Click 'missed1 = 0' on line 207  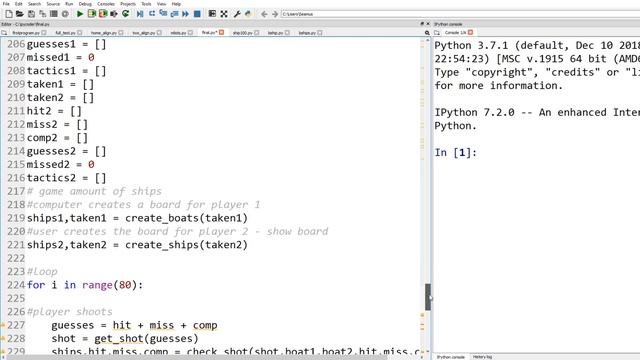pyautogui.click(x=60, y=58)
